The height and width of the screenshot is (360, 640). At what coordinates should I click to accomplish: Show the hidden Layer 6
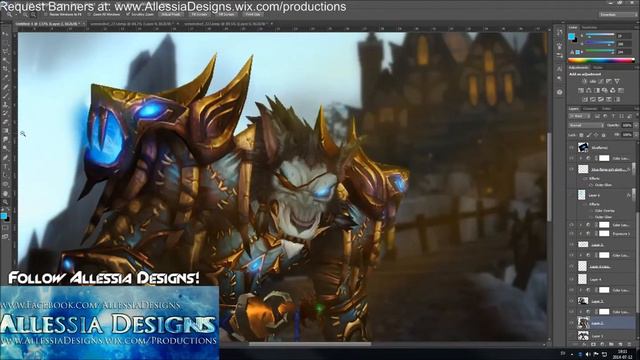point(571,196)
